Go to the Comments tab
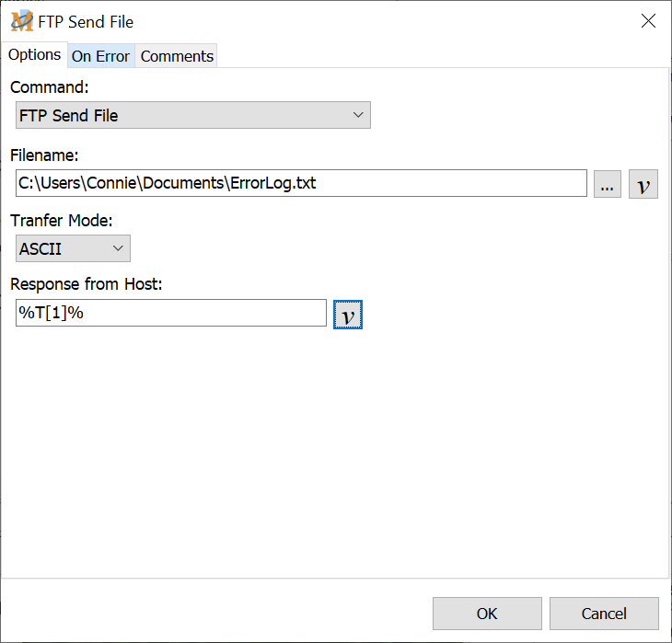Viewport: 672px width, 643px height. point(177,56)
